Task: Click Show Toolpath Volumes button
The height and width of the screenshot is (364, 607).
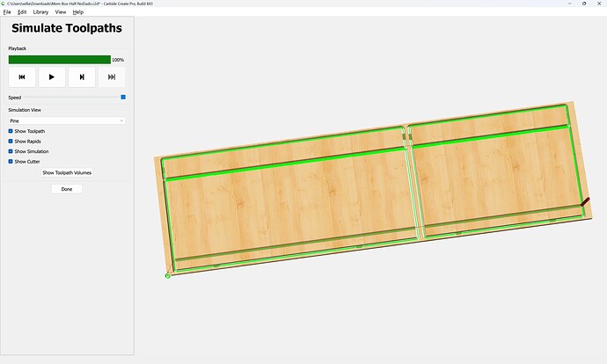Action: 67,173
